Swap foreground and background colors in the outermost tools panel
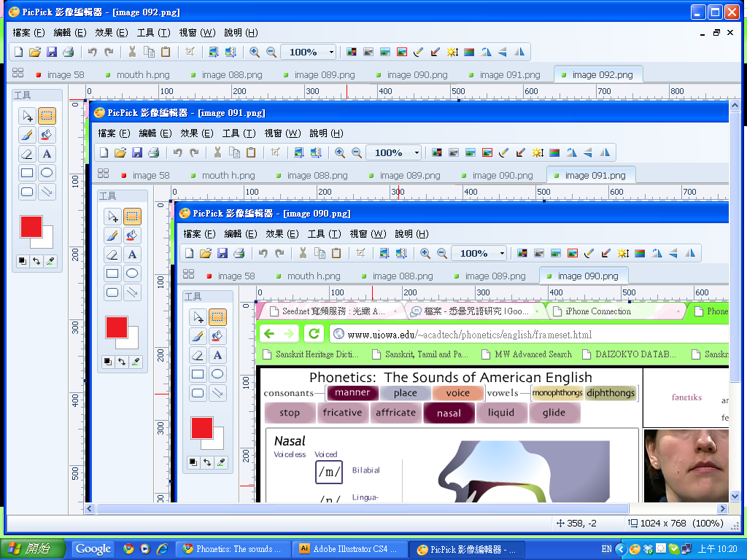The height and width of the screenshot is (560, 747). pos(36,260)
